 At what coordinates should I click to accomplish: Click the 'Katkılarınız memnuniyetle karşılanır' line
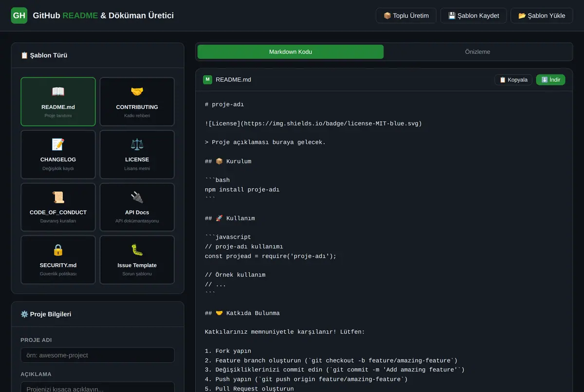click(x=285, y=332)
